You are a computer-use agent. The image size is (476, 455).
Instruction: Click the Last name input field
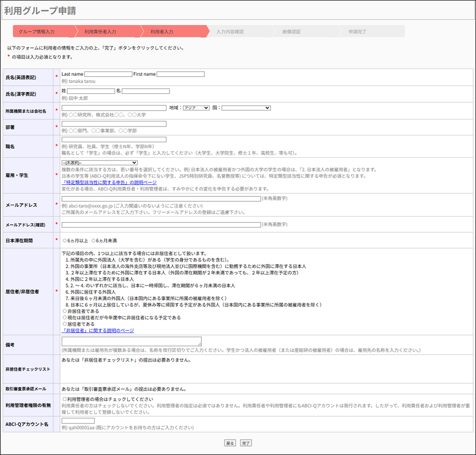[x=108, y=74]
